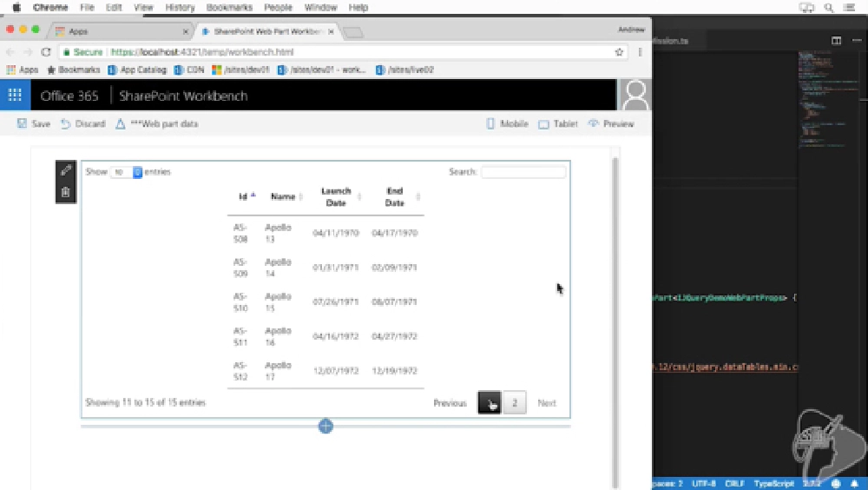Viewport: 868px width, 490px height.
Task: Open the Help menu
Action: 358,7
